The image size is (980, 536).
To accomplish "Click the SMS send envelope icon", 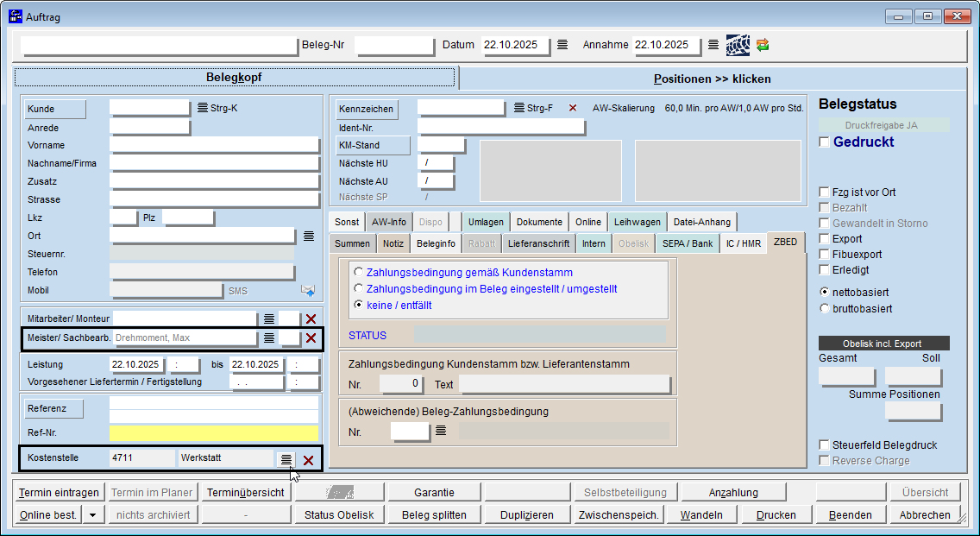I will coord(308,291).
